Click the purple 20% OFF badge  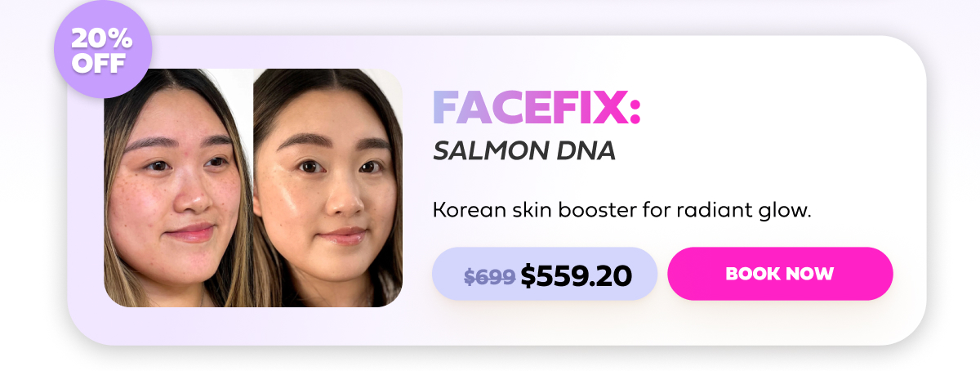(x=103, y=50)
